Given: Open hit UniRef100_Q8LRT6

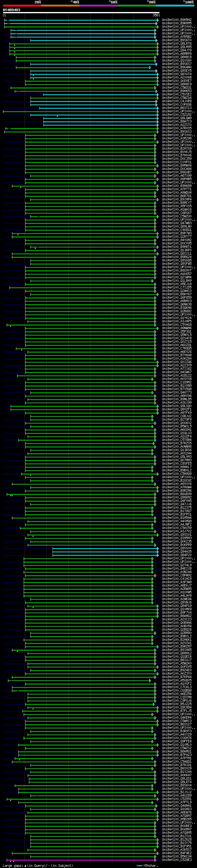Looking at the screenshot, I should pos(177,43).
